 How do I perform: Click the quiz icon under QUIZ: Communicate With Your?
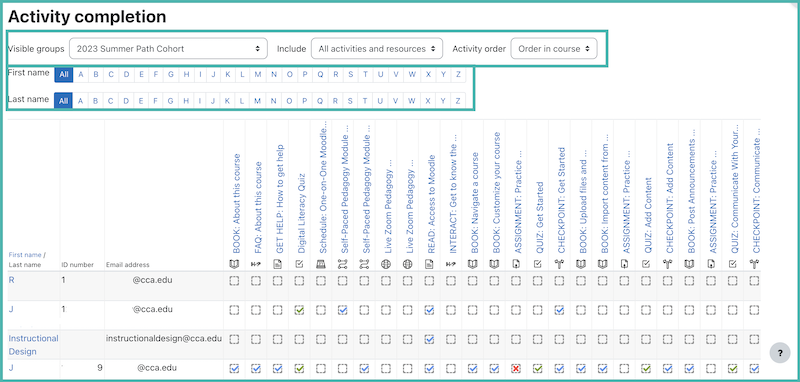733,264
